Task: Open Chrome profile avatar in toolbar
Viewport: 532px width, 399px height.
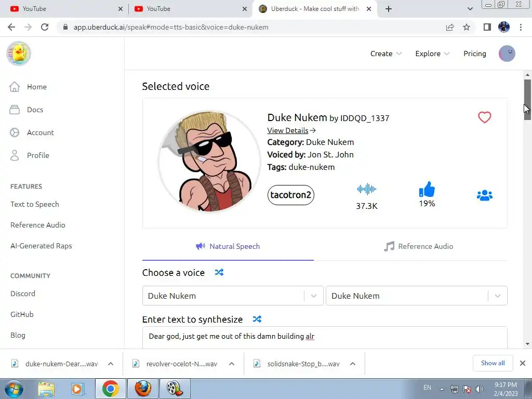Action: (504, 27)
